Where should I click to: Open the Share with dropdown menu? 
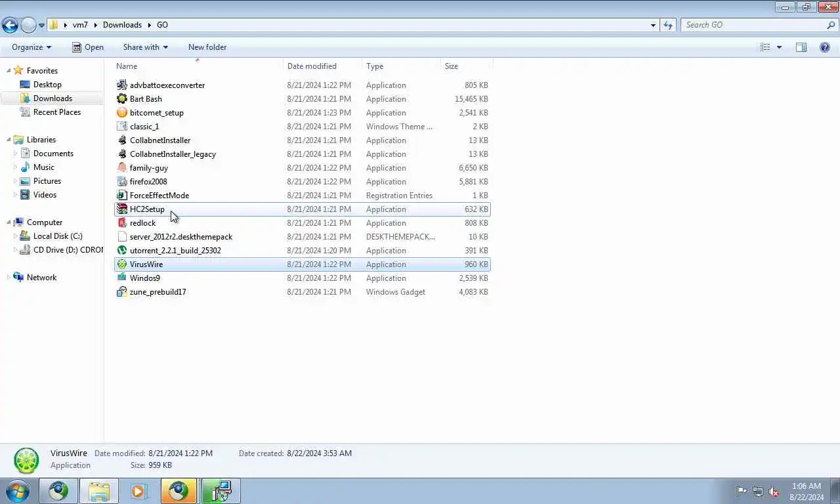point(146,47)
